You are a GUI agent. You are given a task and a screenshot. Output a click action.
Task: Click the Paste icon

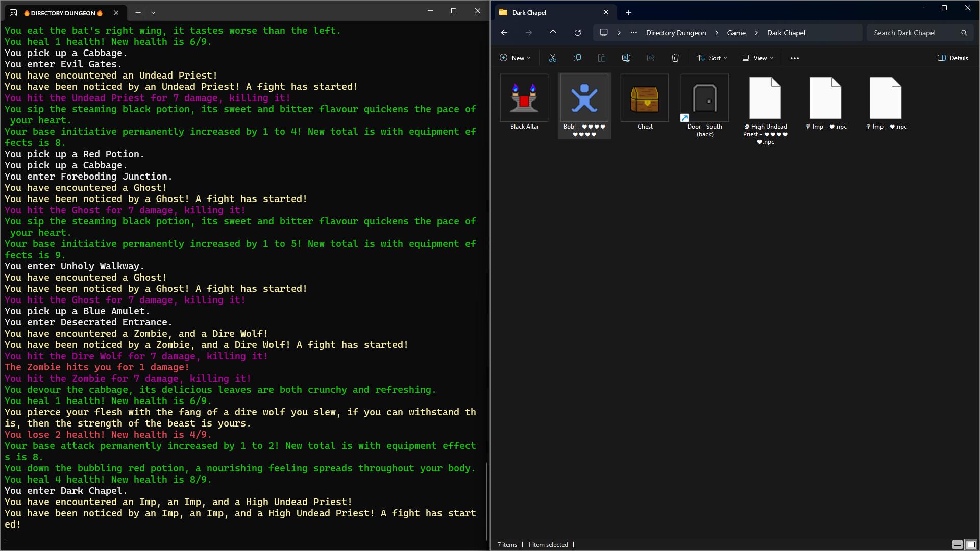(601, 58)
